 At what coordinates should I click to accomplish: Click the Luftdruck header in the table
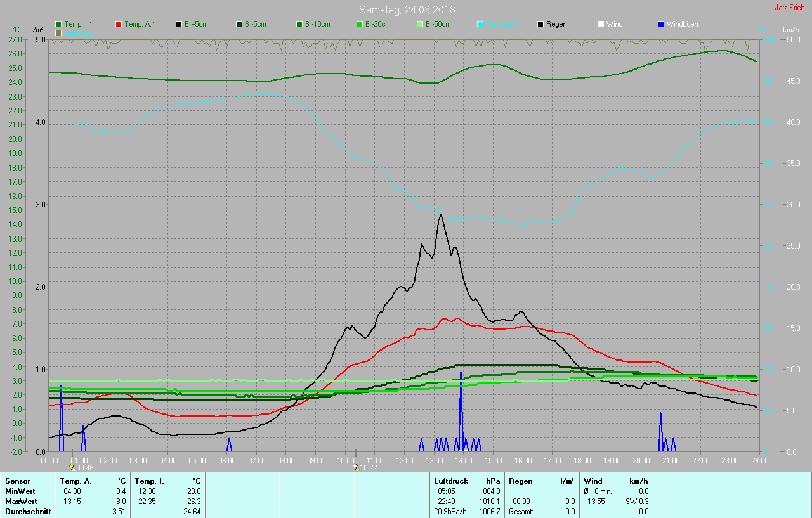click(x=450, y=481)
